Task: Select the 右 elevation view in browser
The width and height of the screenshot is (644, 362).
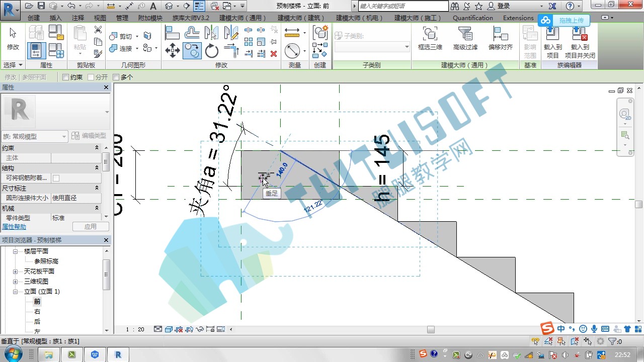Action: (37, 312)
